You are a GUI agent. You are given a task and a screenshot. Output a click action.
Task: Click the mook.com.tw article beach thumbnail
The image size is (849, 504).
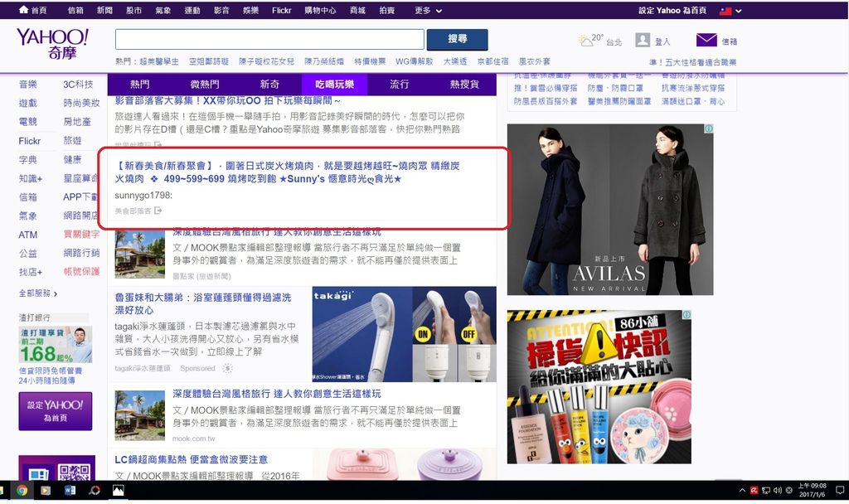click(x=139, y=415)
